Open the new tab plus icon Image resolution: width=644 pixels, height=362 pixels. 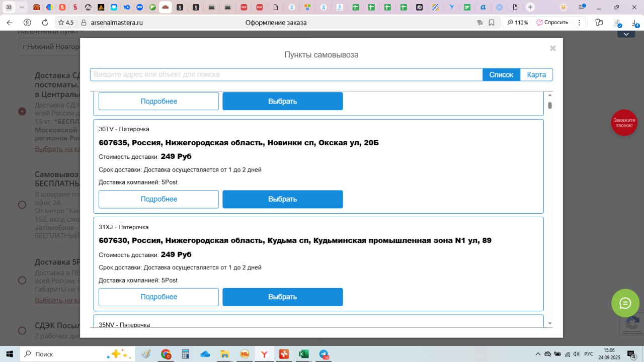click(x=530, y=8)
